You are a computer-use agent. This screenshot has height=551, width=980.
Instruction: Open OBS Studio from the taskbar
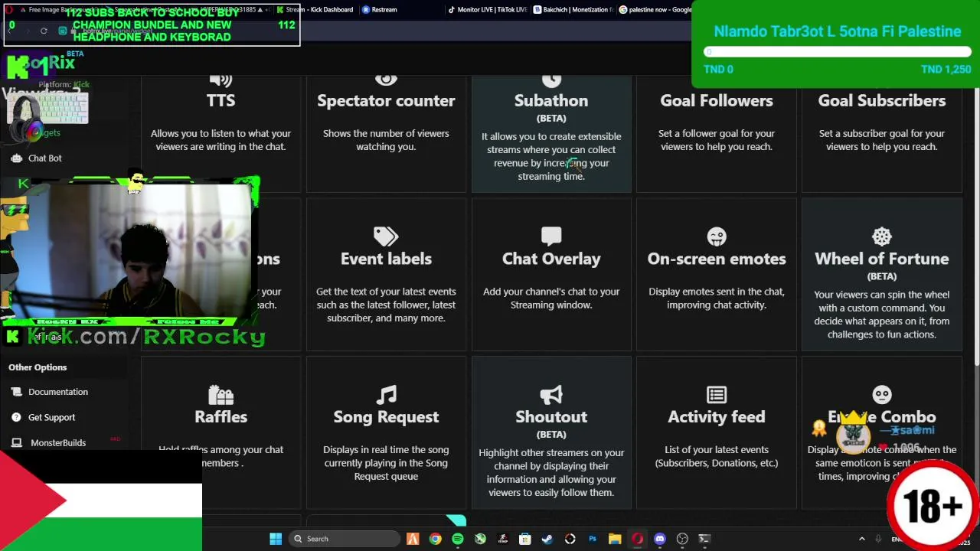682,539
